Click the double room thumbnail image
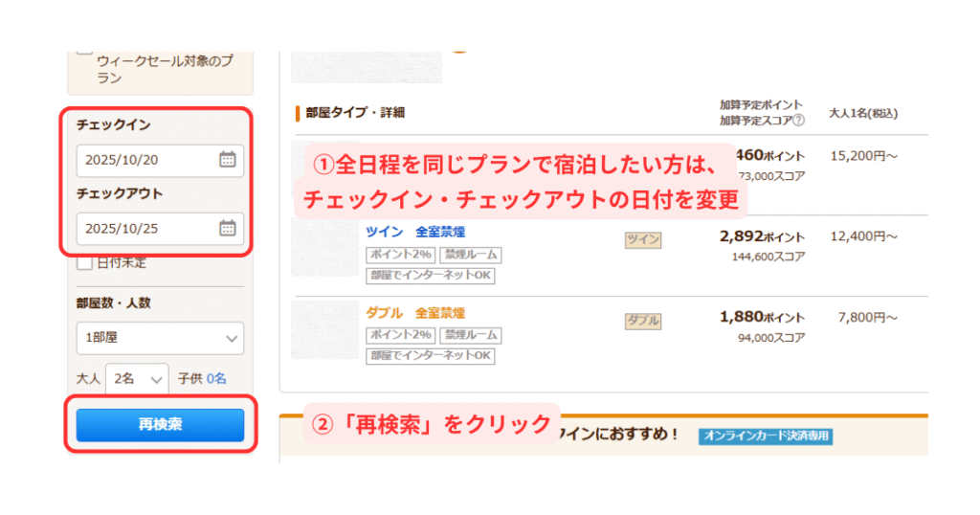 coord(325,330)
